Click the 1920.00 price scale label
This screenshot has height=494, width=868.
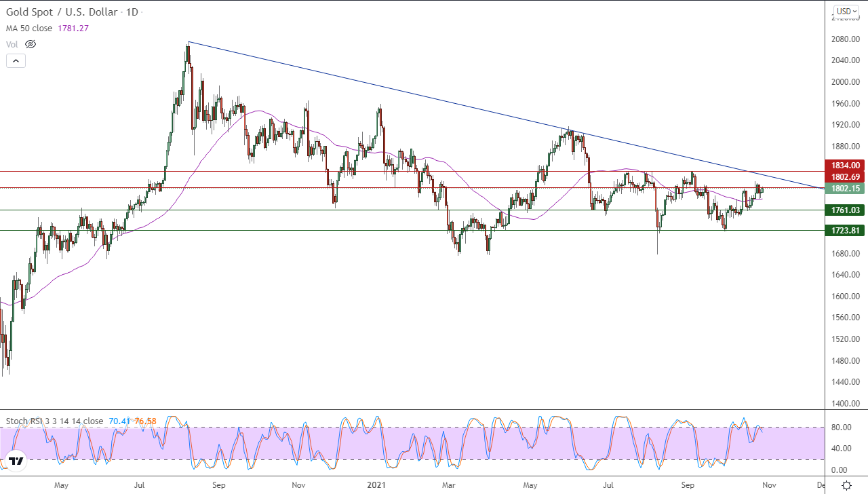[846, 125]
